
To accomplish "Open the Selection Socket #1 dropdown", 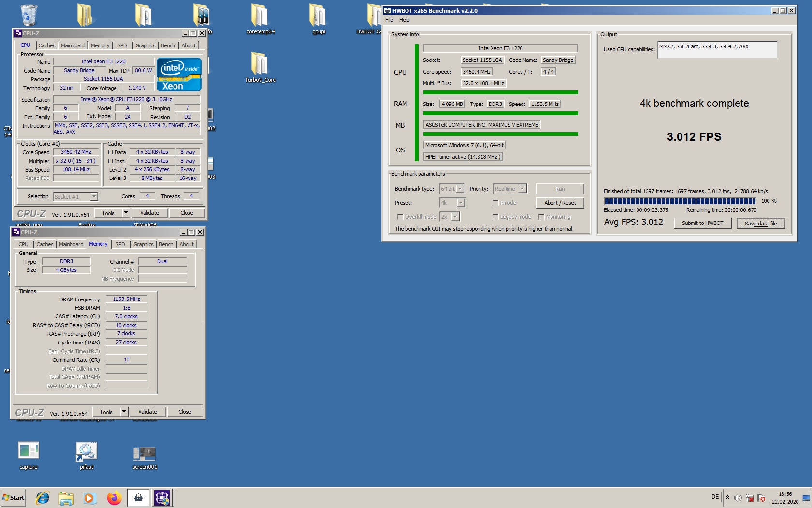I will [94, 196].
